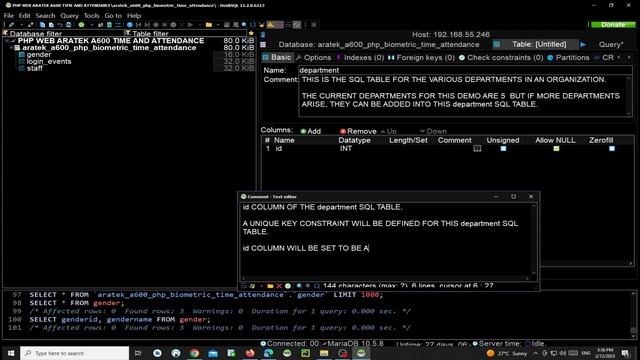640x360 pixels.
Task: Show hidden tabs with the tab scroll arrow
Action: tap(629, 58)
